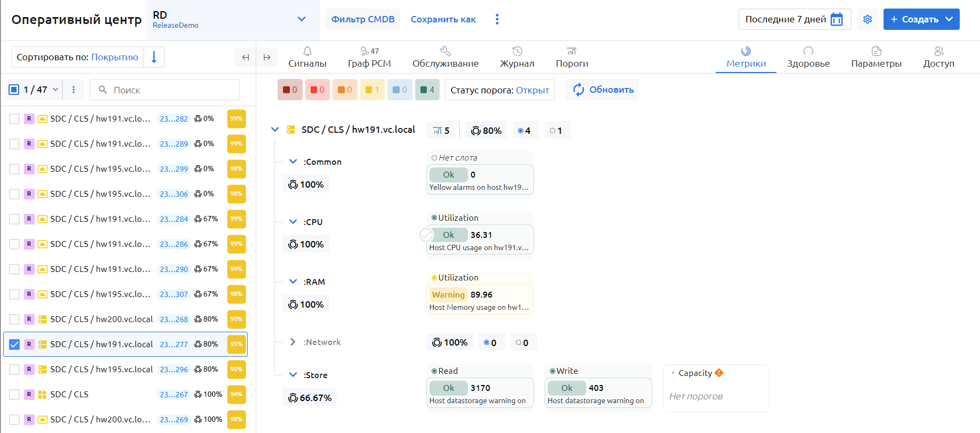Click the Создать button
This screenshot has width=980, height=433.
pyautogui.click(x=921, y=19)
